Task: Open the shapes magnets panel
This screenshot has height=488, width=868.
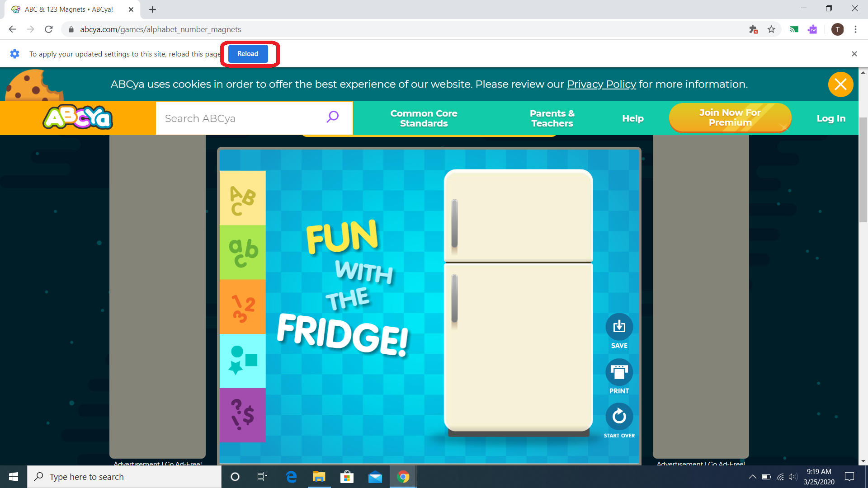Action: (x=242, y=361)
